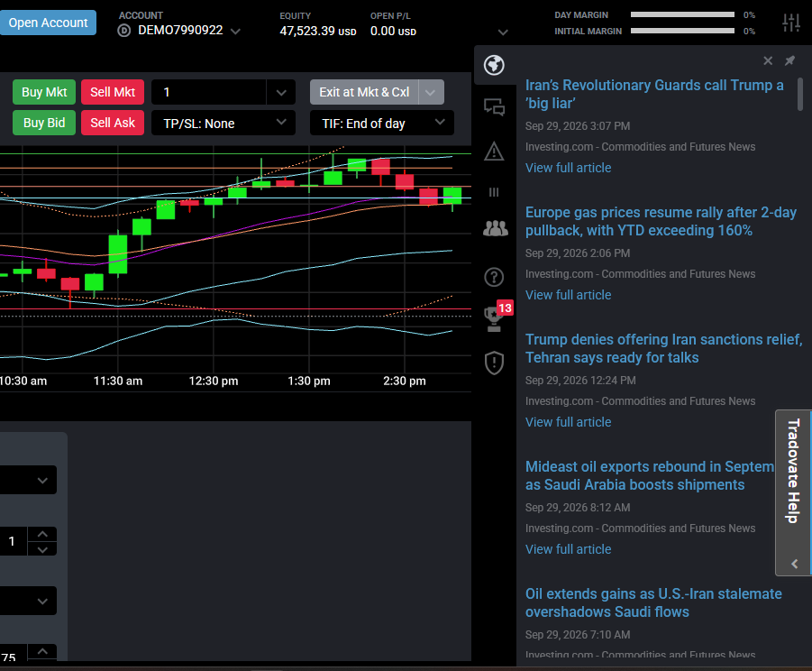The image size is (812, 671).
Task: Open the shield risk warning icon
Action: (494, 363)
